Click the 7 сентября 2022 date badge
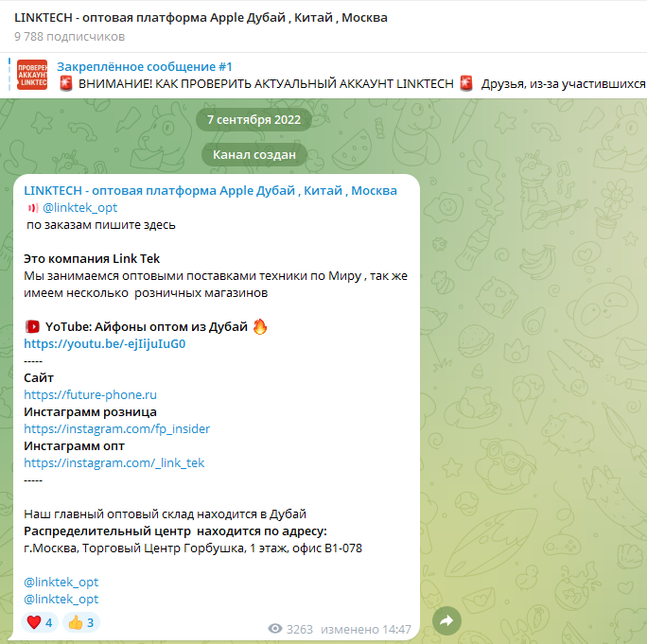 click(x=254, y=120)
